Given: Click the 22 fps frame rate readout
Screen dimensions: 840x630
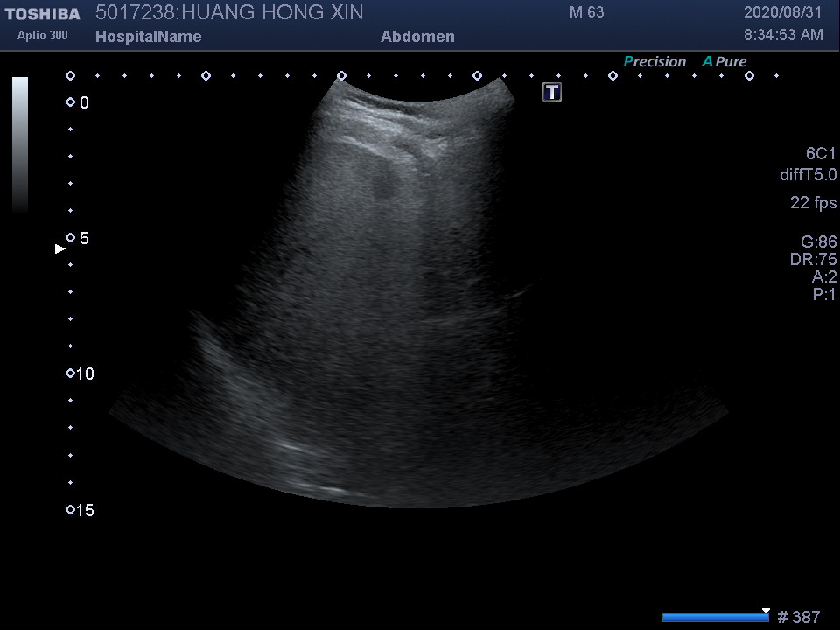Looking at the screenshot, I should point(813,203).
